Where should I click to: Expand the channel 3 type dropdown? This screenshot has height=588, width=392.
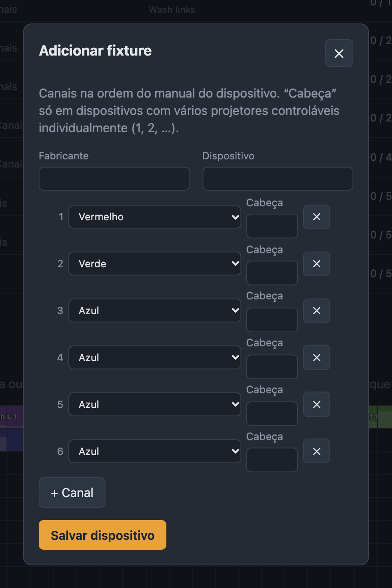[x=155, y=311]
